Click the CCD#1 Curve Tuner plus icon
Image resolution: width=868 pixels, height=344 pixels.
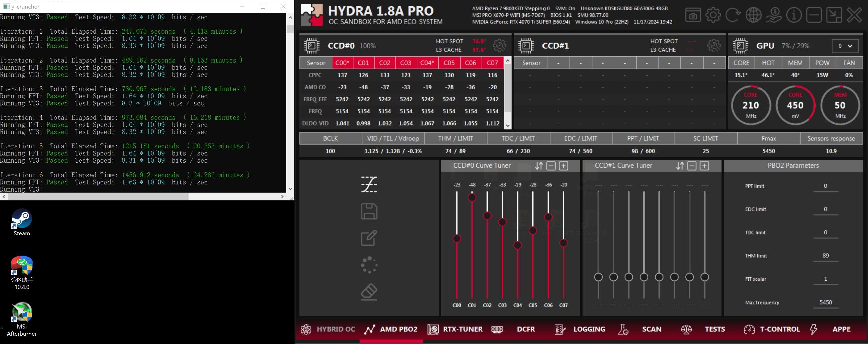(x=704, y=166)
